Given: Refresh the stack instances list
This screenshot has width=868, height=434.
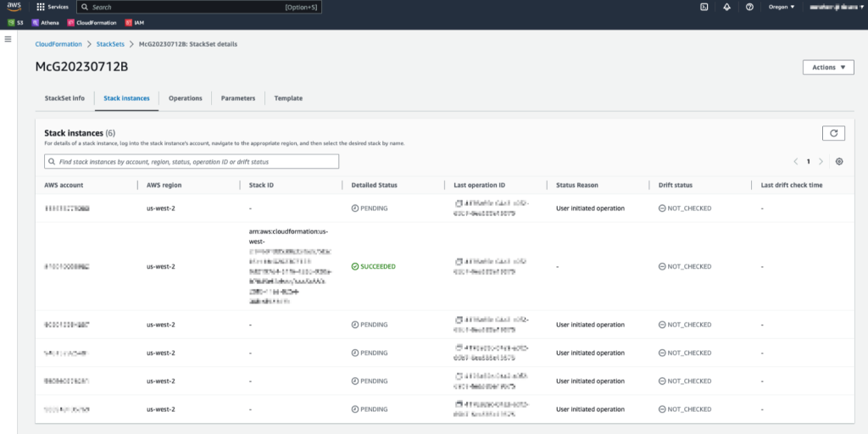Looking at the screenshot, I should pos(834,133).
